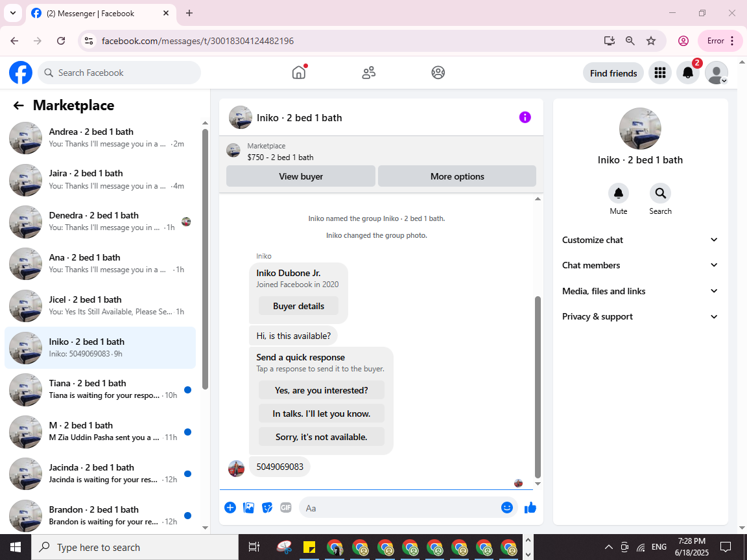Open Chrome profile icon in toolbar
The height and width of the screenshot is (560, 747).
coord(683,41)
